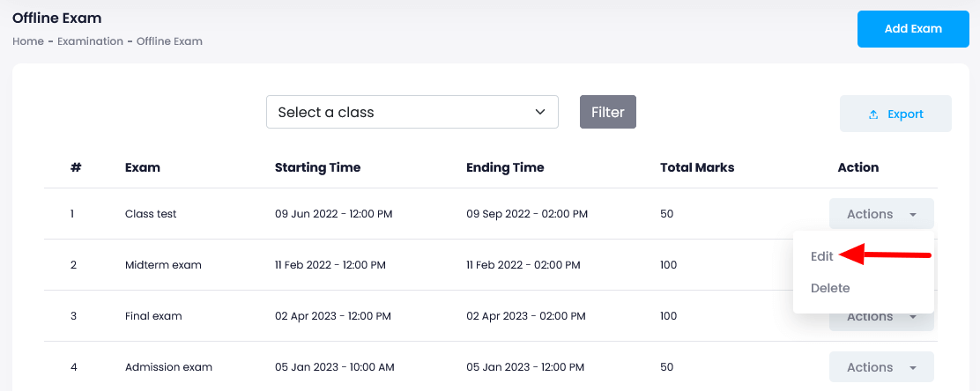Choose Delete from the Actions menu

(830, 288)
